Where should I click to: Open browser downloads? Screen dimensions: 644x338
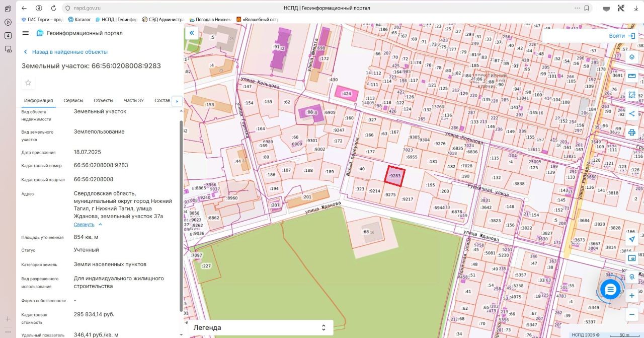(x=636, y=8)
